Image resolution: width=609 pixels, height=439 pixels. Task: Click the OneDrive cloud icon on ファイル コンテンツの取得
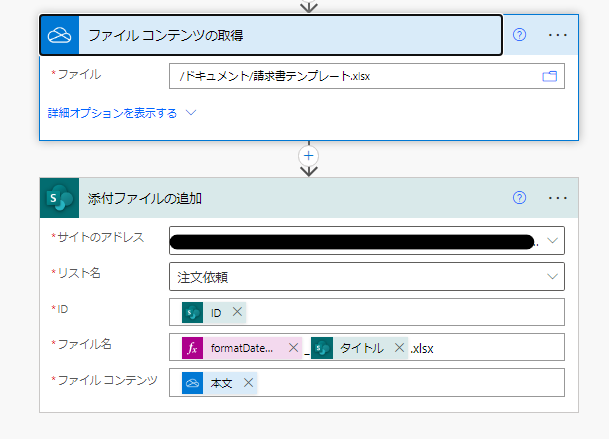(59, 35)
